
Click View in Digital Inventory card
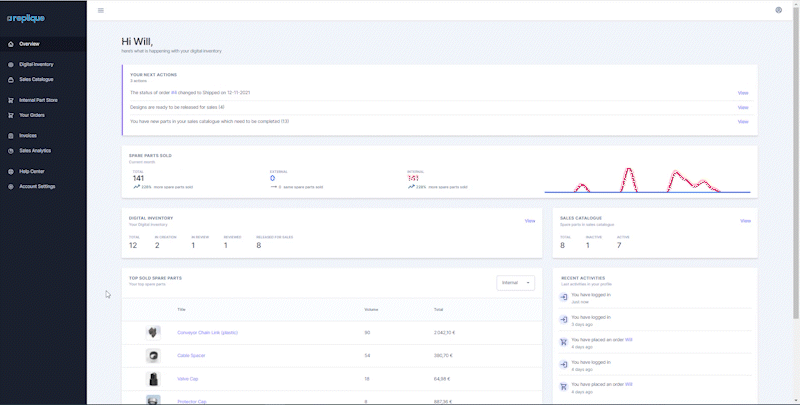[530, 221]
